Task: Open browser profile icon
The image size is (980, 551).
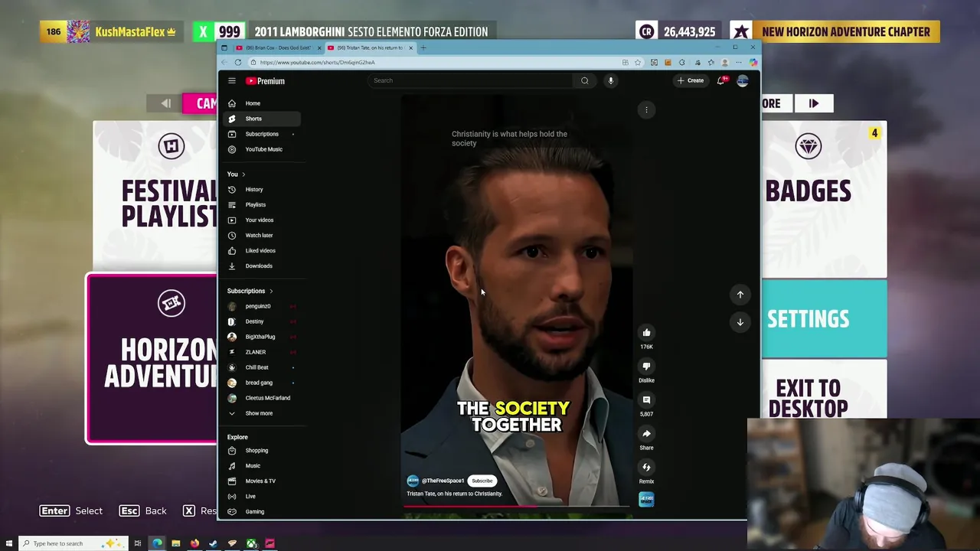Action: [724, 62]
